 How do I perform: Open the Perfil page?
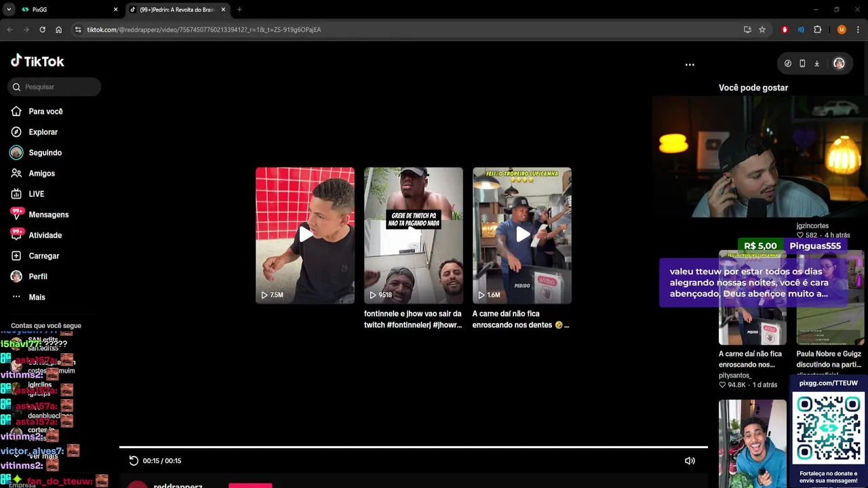click(37, 277)
